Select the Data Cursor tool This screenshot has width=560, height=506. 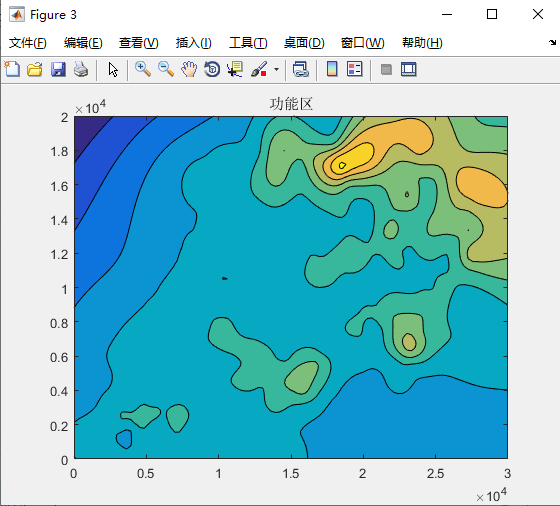pyautogui.click(x=235, y=69)
